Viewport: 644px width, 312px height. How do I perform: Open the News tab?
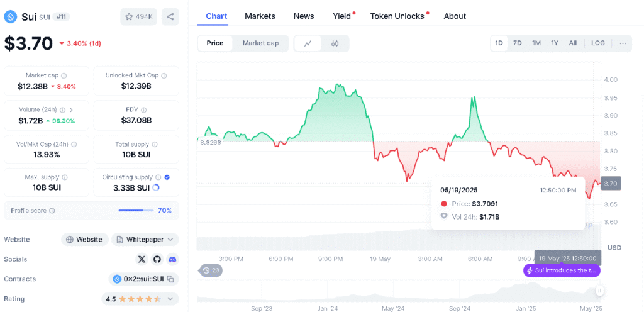(x=304, y=16)
